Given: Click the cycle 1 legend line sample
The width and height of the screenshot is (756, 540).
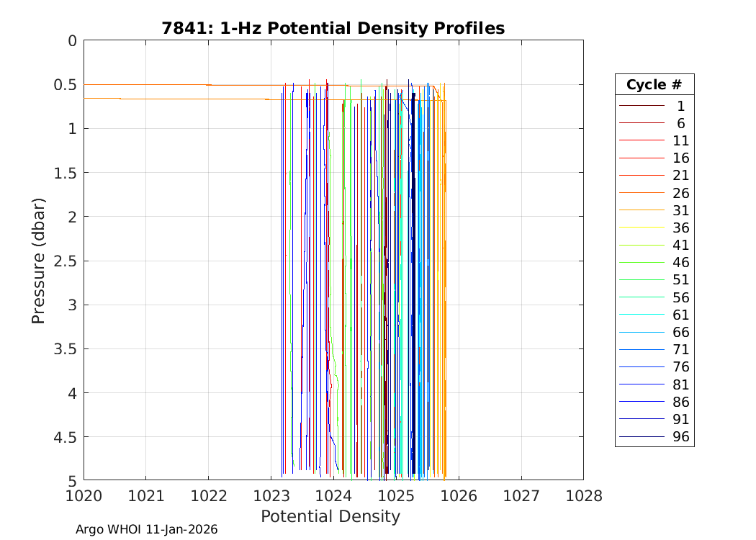Looking at the screenshot, I should (x=641, y=106).
